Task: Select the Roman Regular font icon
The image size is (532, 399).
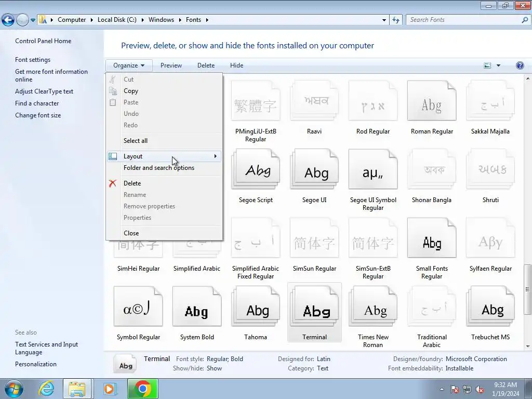Action: click(432, 101)
